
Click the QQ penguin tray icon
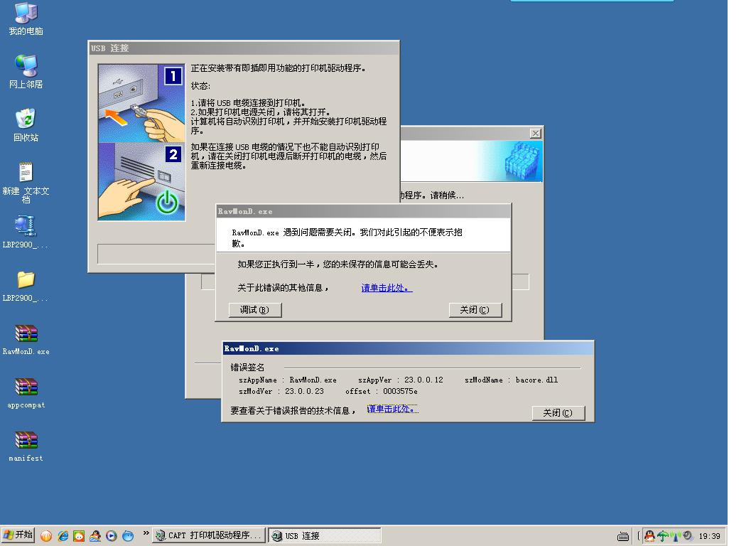point(649,536)
